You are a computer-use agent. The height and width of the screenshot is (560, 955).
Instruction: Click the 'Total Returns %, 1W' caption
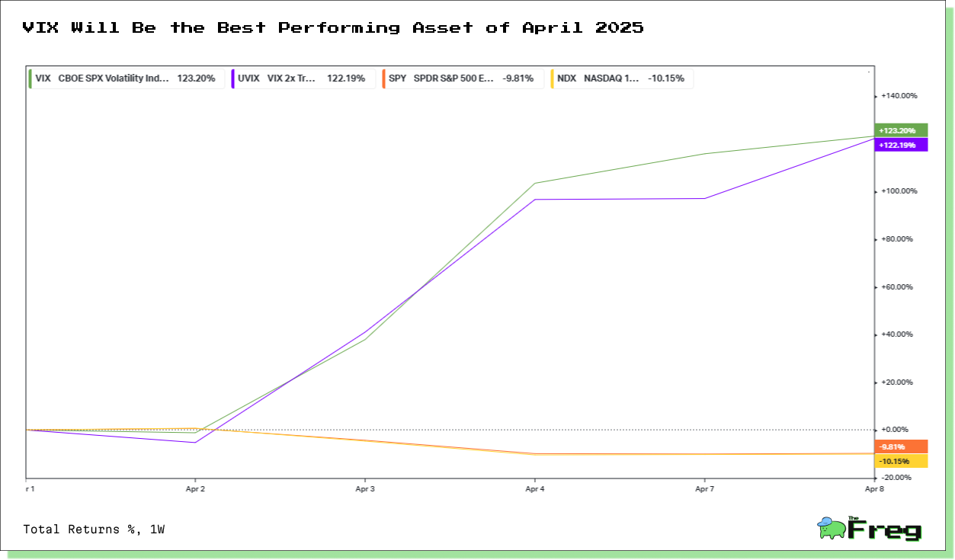[94, 529]
